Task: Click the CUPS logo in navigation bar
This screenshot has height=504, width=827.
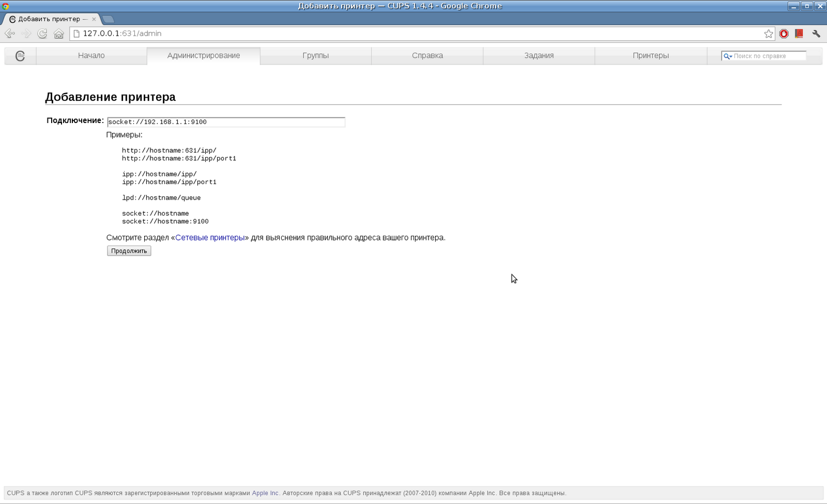Action: point(20,56)
